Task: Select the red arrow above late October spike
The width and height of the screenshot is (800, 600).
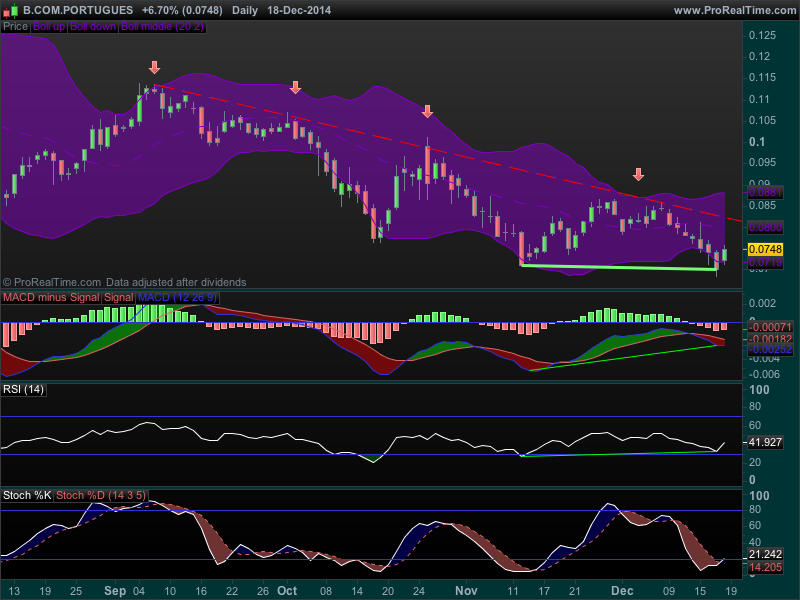Action: pos(427,112)
